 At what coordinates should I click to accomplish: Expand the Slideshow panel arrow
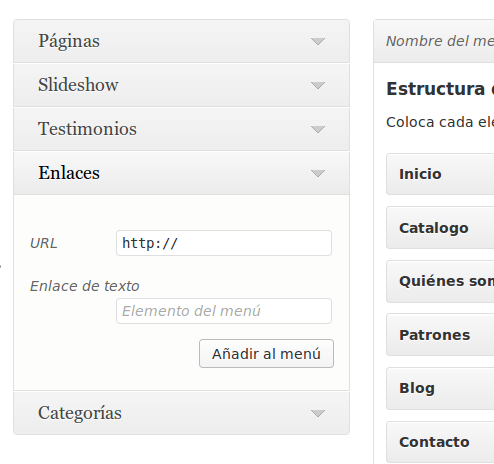tap(318, 85)
